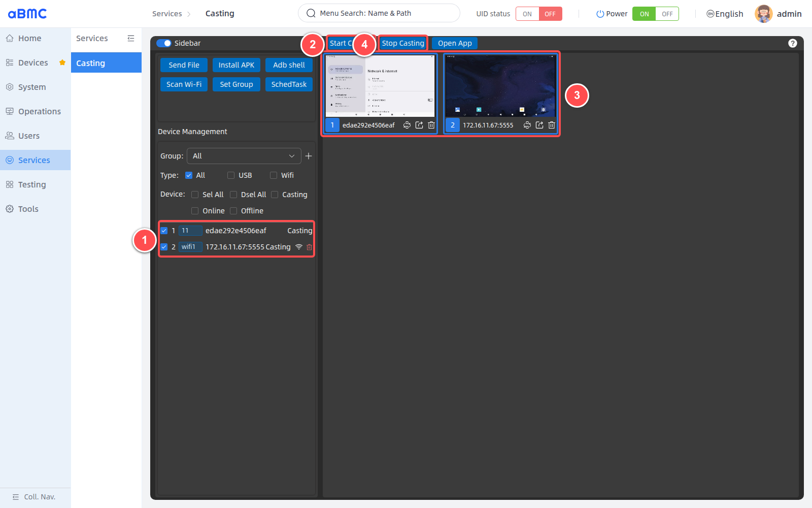Check the Dsel All checkbox
This screenshot has height=508, width=812.
coord(233,195)
